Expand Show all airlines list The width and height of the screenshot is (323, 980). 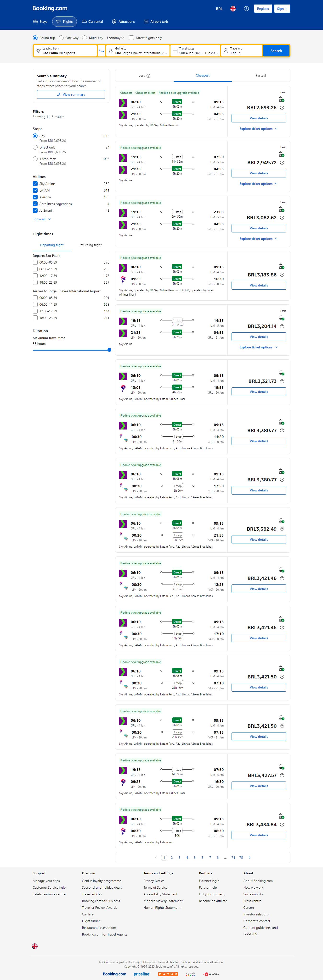point(41,219)
